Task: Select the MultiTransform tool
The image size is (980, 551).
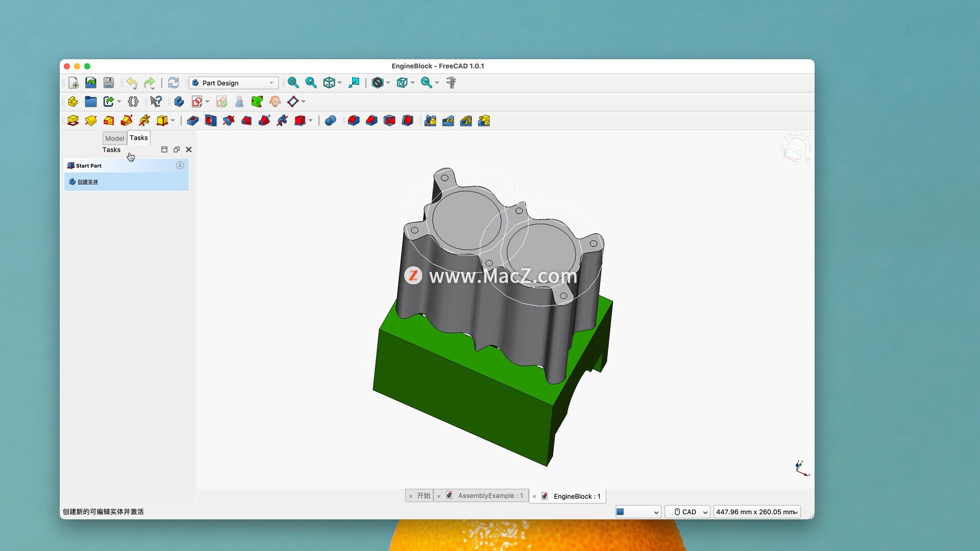Action: [484, 120]
